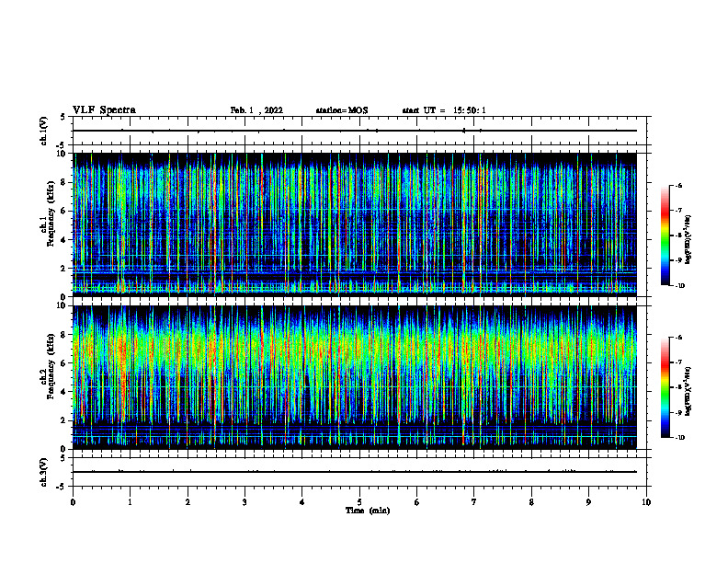Viewport: 728px width, 563px height.
Task: Click the time axis tick label '0'
Action: click(x=73, y=502)
